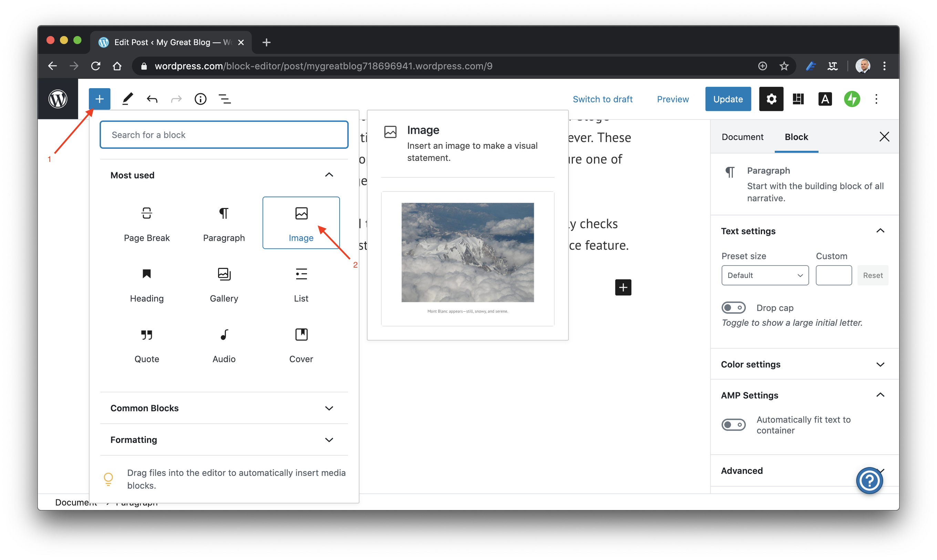
Task: Go to the browser home page
Action: click(x=117, y=66)
